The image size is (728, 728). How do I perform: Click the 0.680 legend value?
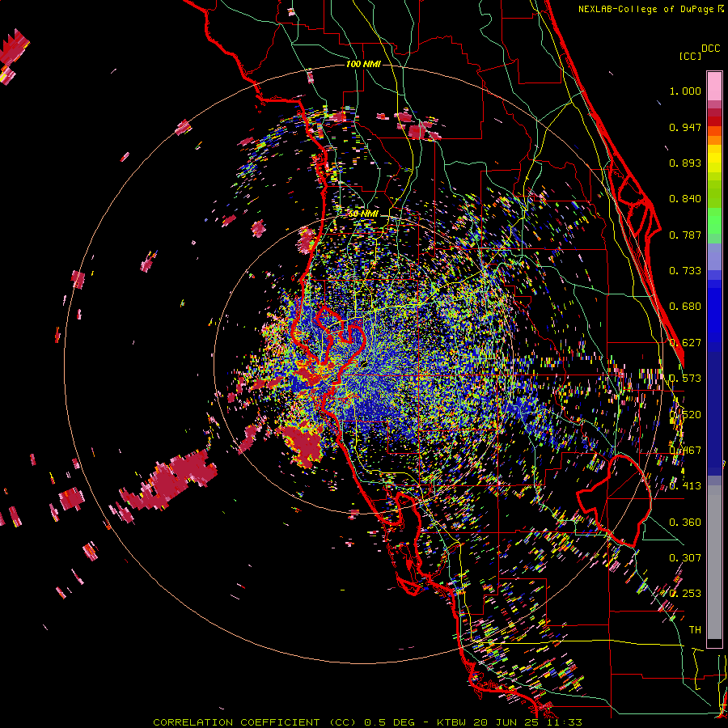point(685,307)
